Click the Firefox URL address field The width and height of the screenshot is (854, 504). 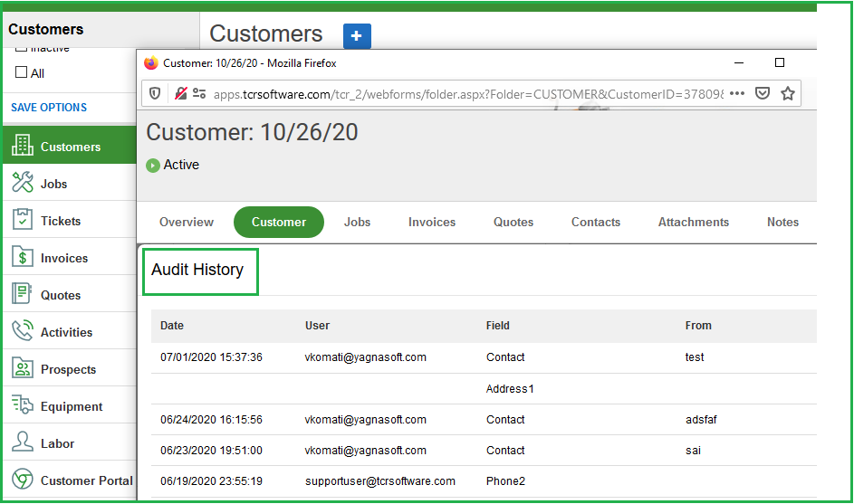[x=471, y=93]
